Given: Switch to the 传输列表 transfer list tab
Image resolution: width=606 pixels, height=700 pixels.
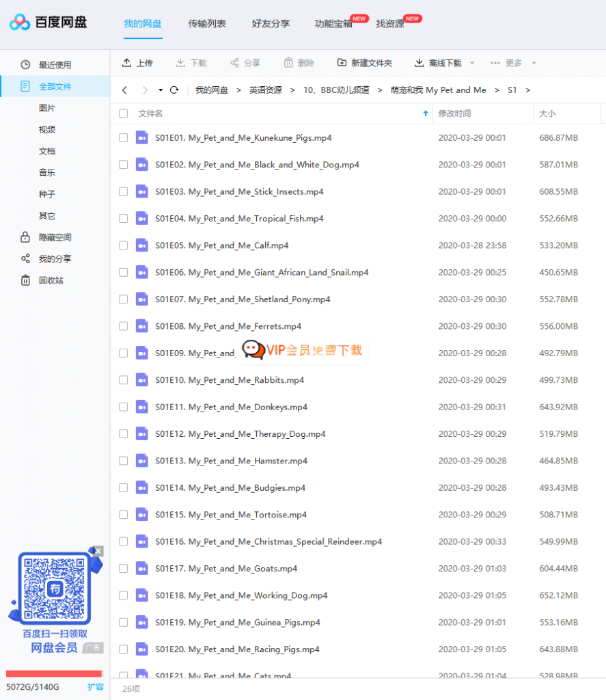Looking at the screenshot, I should pos(207,23).
